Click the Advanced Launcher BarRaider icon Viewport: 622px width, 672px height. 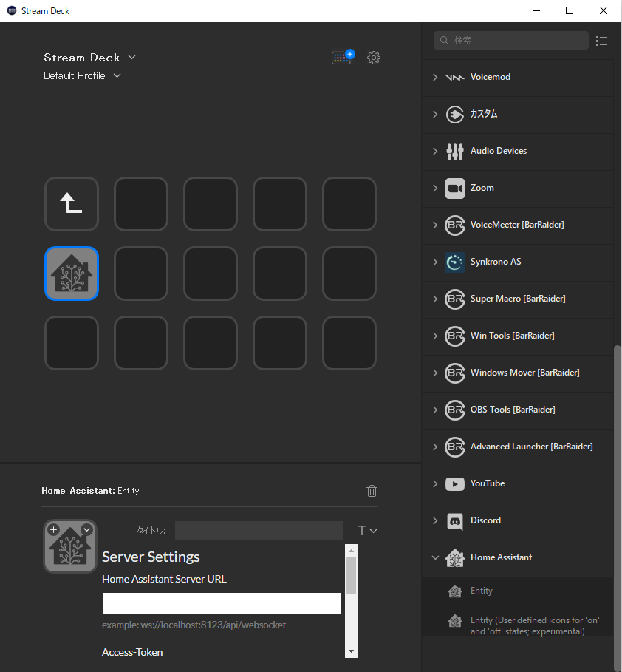click(x=454, y=447)
